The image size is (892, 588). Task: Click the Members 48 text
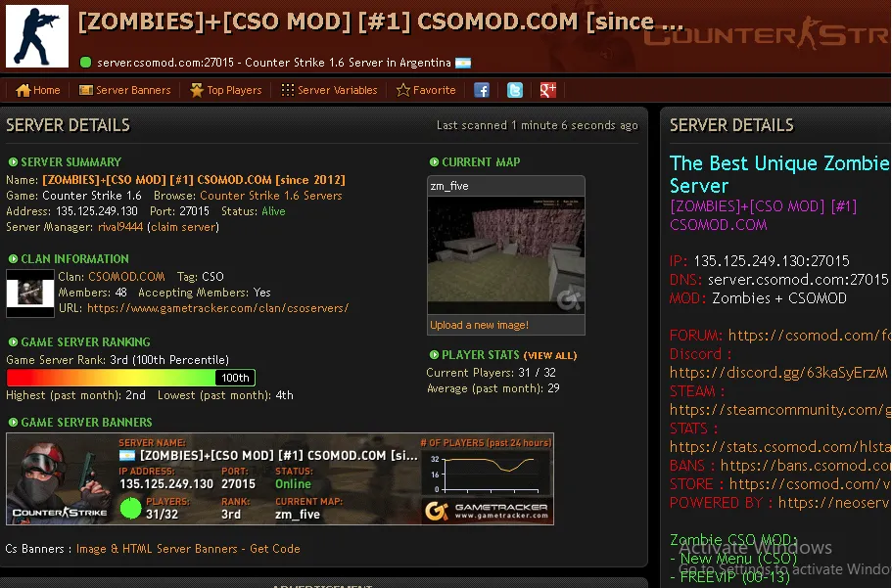point(93,293)
